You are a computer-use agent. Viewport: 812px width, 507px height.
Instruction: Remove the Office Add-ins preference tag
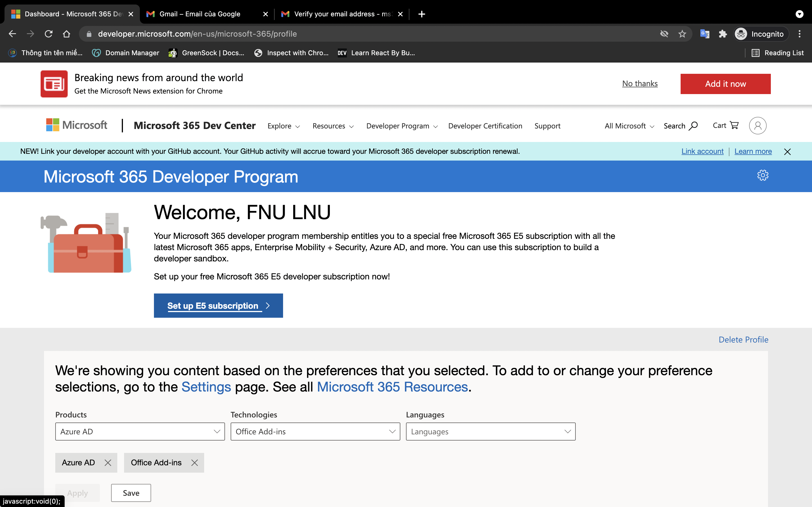194,463
